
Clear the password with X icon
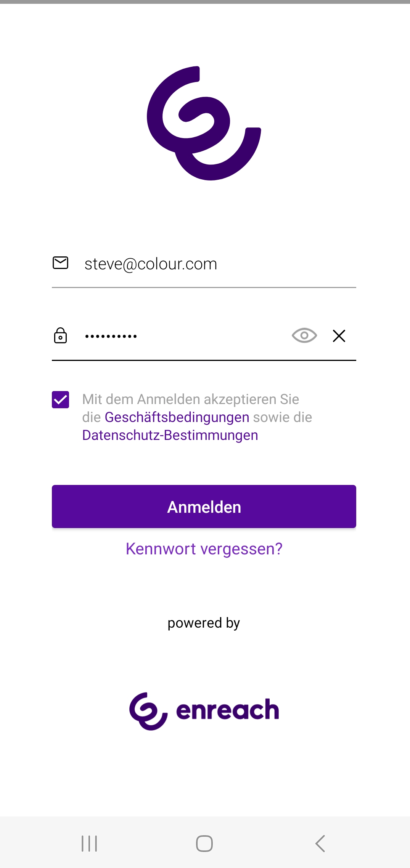click(x=339, y=336)
